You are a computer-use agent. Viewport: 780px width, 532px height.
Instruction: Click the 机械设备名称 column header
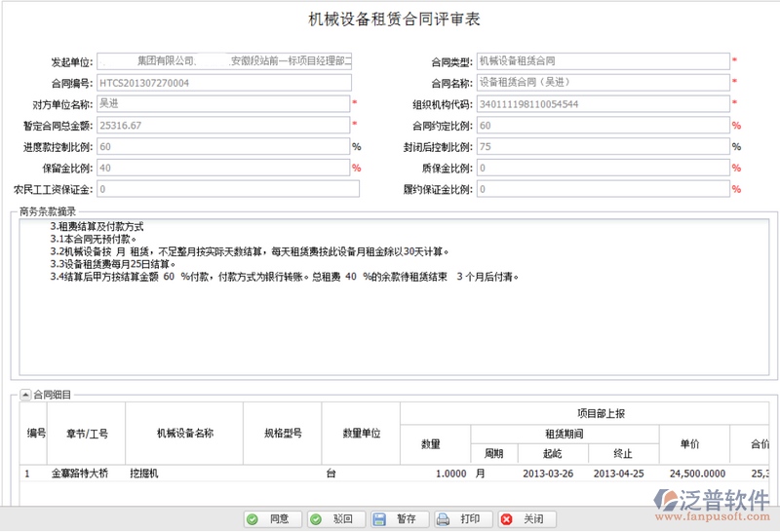pos(184,433)
